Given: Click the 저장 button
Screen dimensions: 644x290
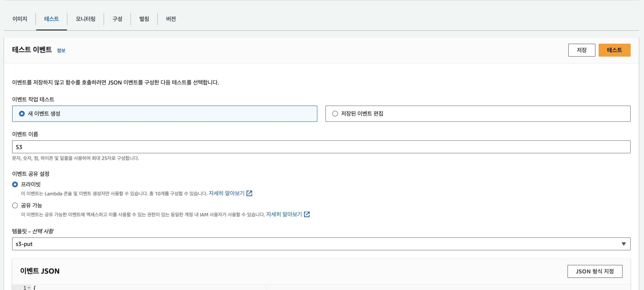Looking at the screenshot, I should point(581,50).
